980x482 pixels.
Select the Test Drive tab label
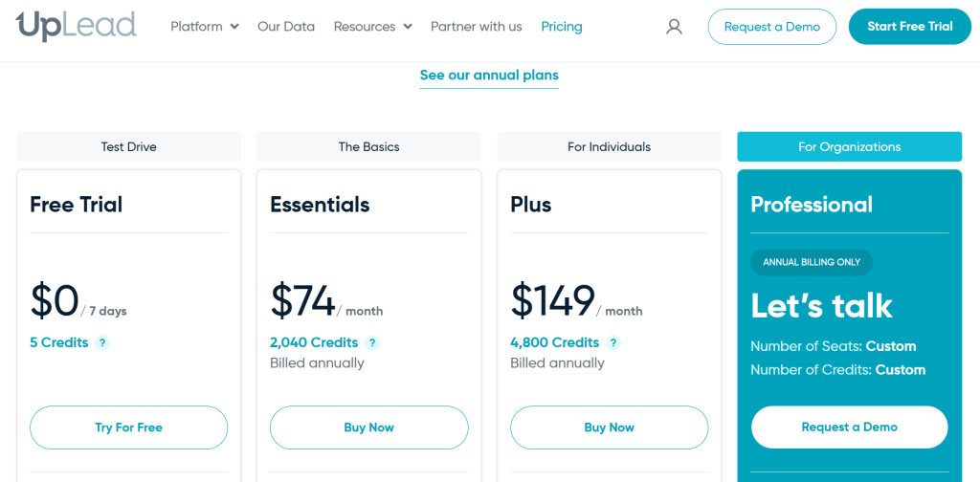coord(128,146)
